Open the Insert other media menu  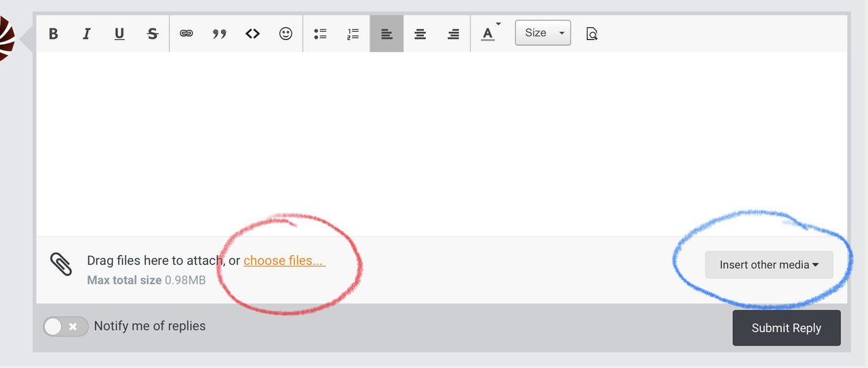(769, 265)
